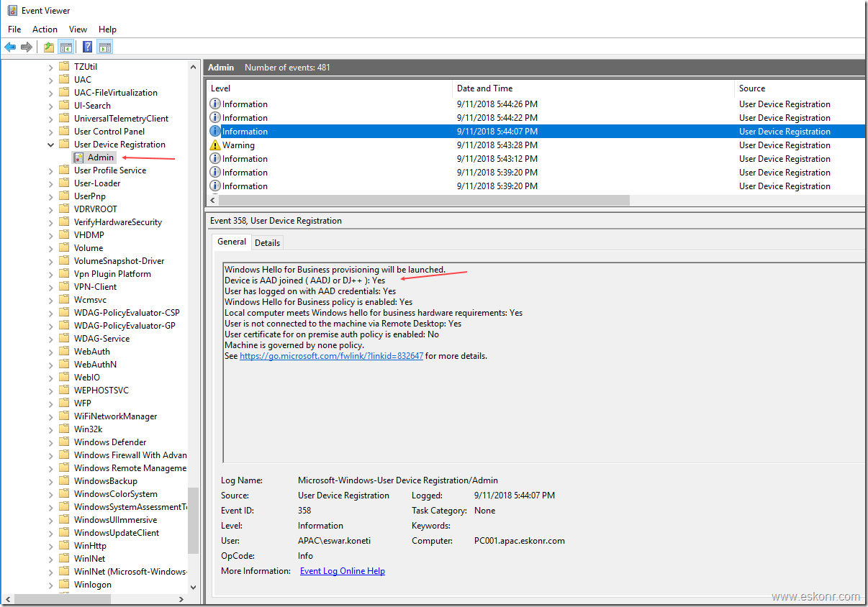Select the Information event at 5:44:26 PM
868x607 pixels.
(245, 104)
